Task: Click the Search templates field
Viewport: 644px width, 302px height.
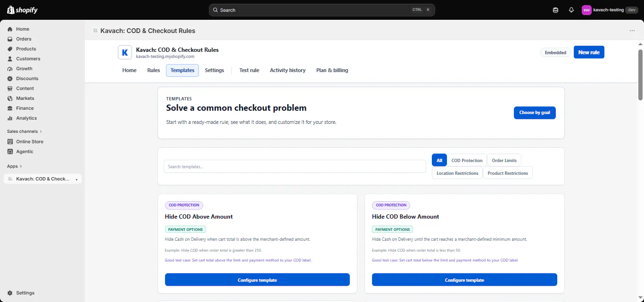Action: [x=295, y=166]
